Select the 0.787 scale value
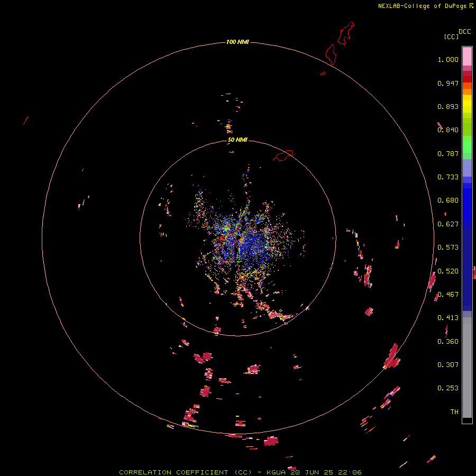The height and width of the screenshot is (476, 476). [448, 153]
